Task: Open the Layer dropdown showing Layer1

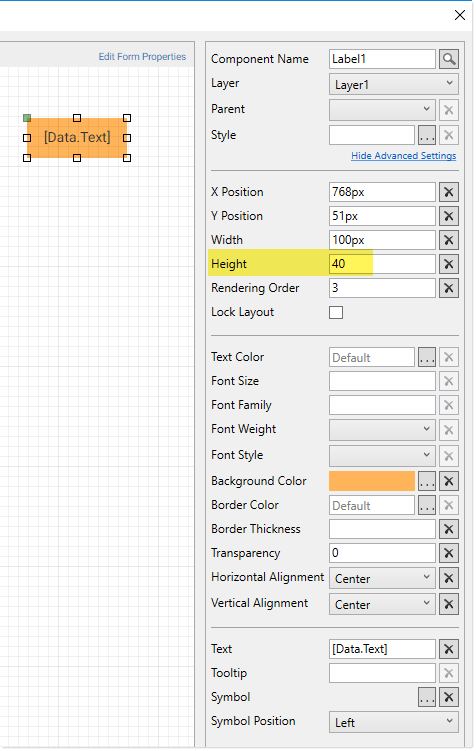Action: (x=394, y=84)
